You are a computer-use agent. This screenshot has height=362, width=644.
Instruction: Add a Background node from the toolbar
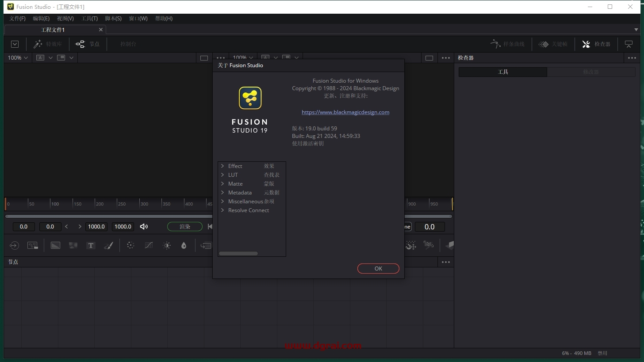55,245
